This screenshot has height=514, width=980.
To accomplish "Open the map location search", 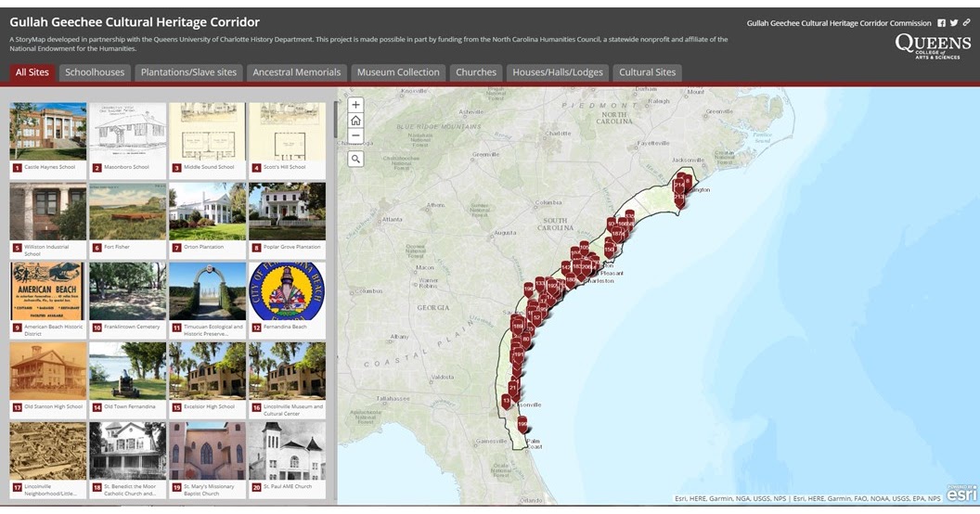I will pos(355,160).
